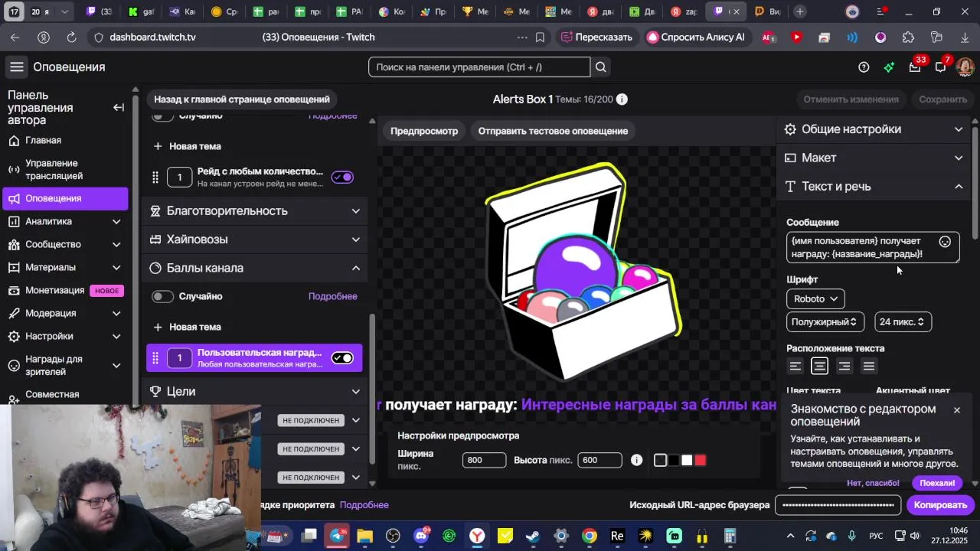Open the 24 пикс. font size dropdown
This screenshot has width=980, height=551.
click(903, 322)
